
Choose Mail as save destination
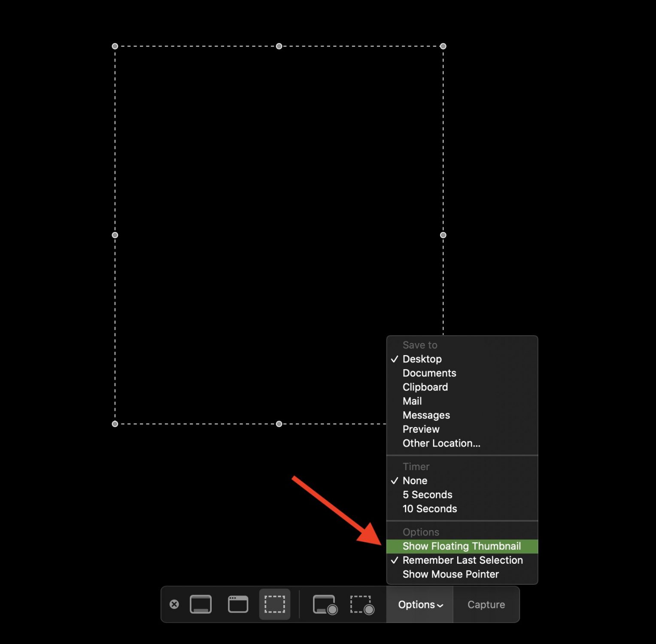pos(412,401)
